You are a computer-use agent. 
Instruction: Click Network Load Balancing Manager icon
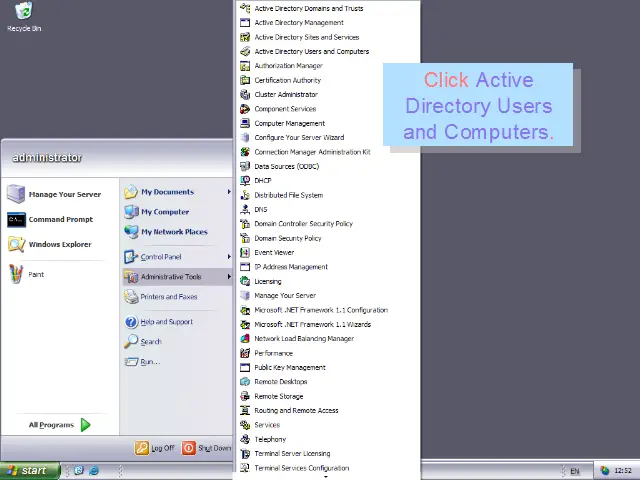pyautogui.click(x=245, y=339)
